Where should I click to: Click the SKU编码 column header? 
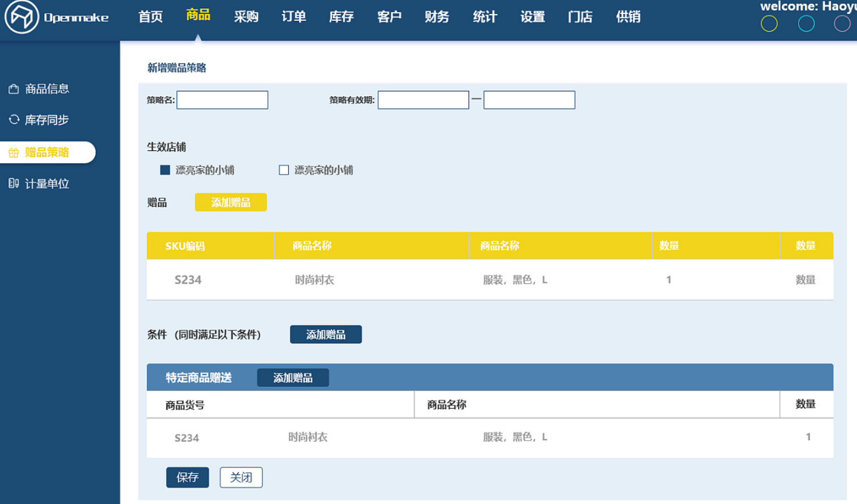pyautogui.click(x=210, y=245)
